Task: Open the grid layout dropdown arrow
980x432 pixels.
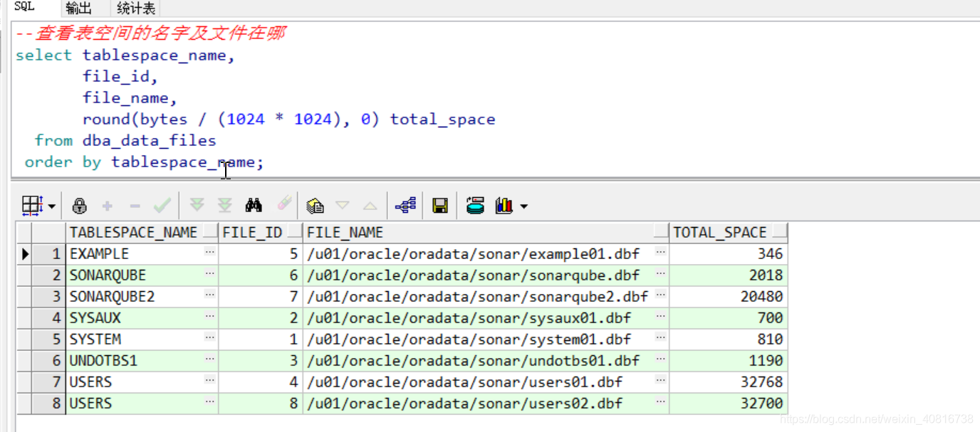Action: pyautogui.click(x=52, y=206)
